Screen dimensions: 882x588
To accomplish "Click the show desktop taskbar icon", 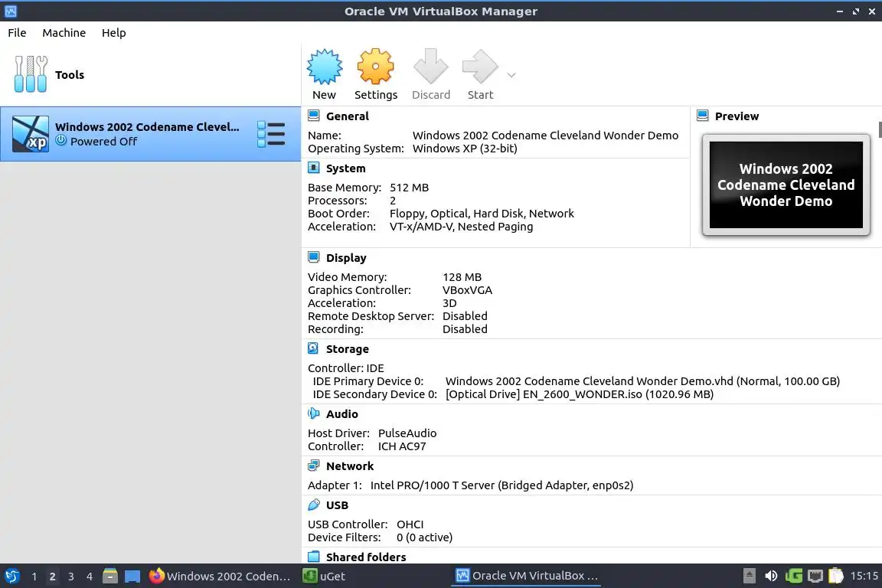I will [132, 577].
